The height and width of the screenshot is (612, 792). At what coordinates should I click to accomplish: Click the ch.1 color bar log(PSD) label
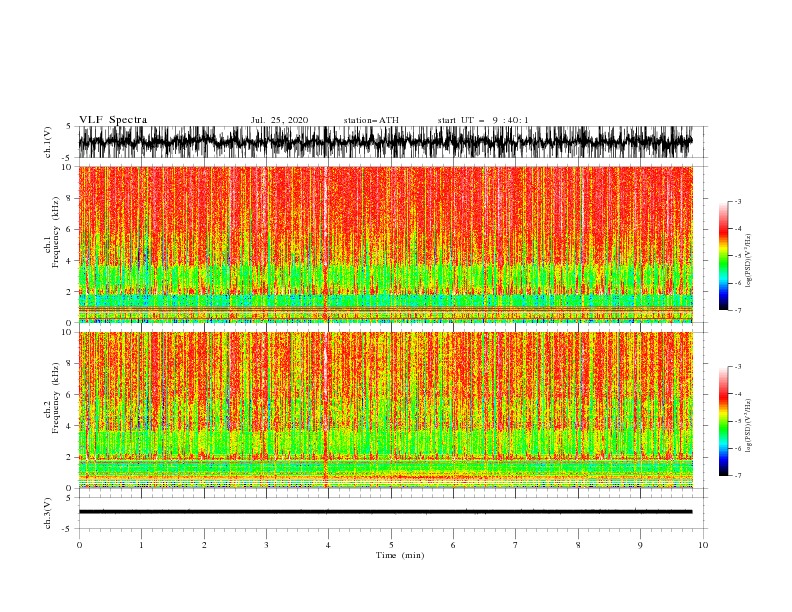[749, 261]
